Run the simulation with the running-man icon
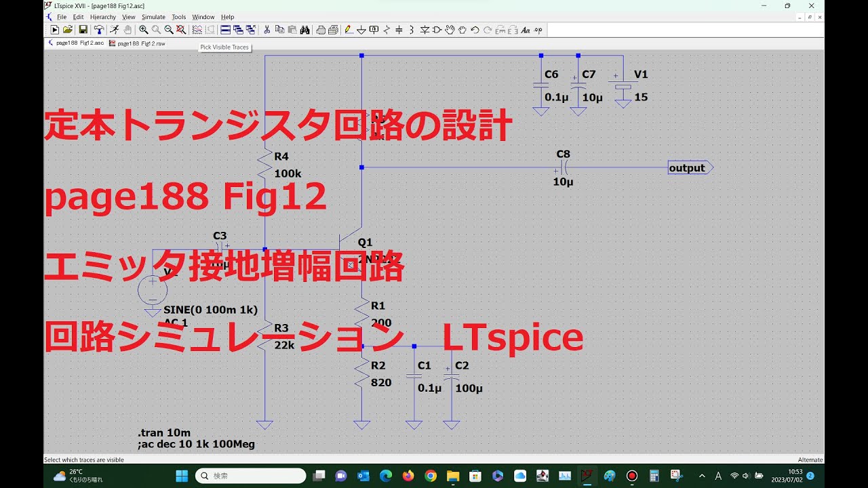 coord(115,30)
